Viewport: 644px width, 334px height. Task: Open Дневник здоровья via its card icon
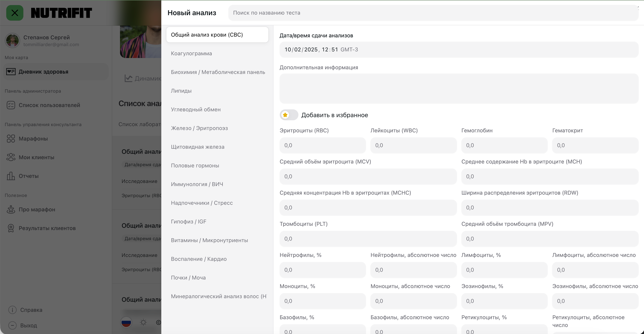(x=11, y=72)
